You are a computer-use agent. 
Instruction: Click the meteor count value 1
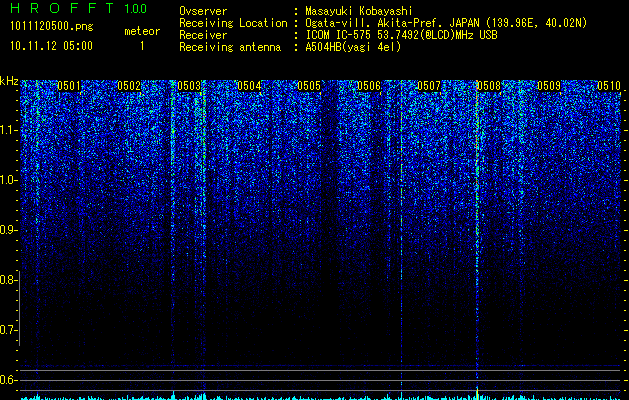point(142,46)
